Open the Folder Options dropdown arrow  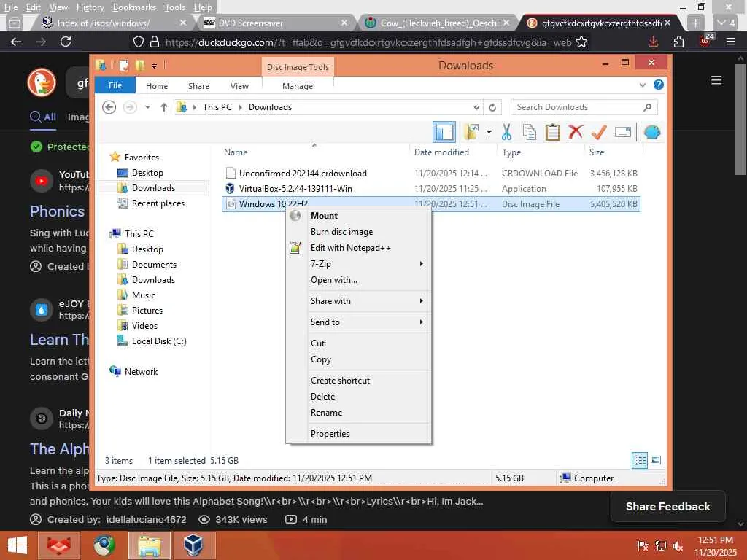[x=489, y=132]
